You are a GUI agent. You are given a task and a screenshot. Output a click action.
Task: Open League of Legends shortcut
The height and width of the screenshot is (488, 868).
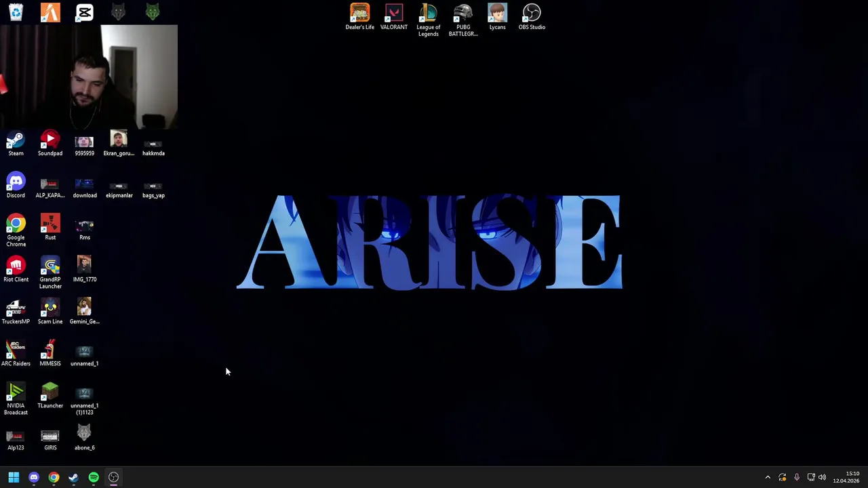[428, 20]
